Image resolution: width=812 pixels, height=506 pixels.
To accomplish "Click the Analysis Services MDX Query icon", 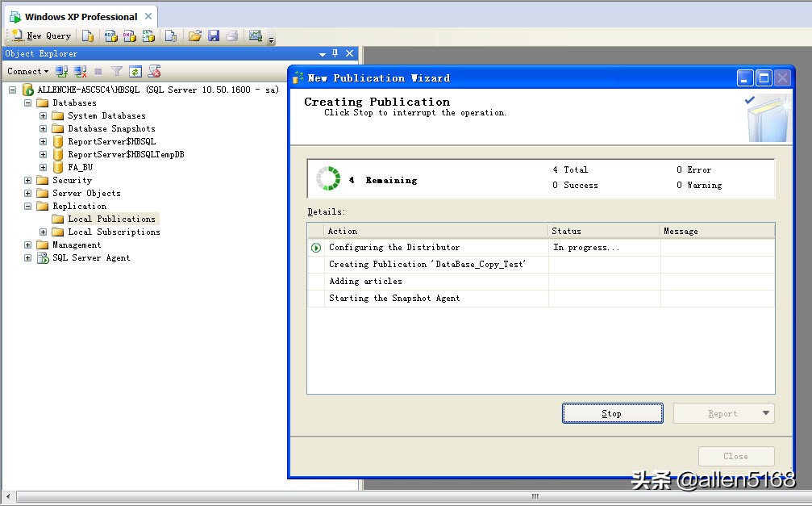I will pyautogui.click(x=110, y=36).
